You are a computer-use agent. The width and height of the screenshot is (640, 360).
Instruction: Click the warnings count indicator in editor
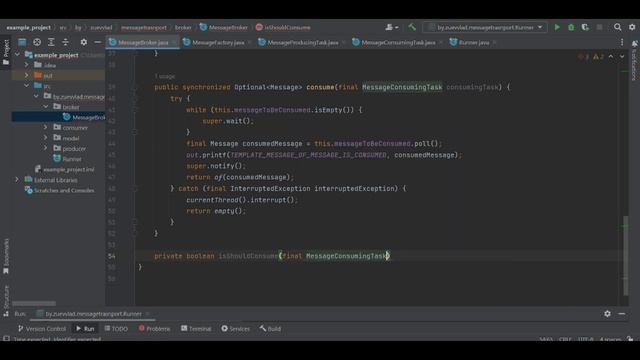[x=598, y=57]
